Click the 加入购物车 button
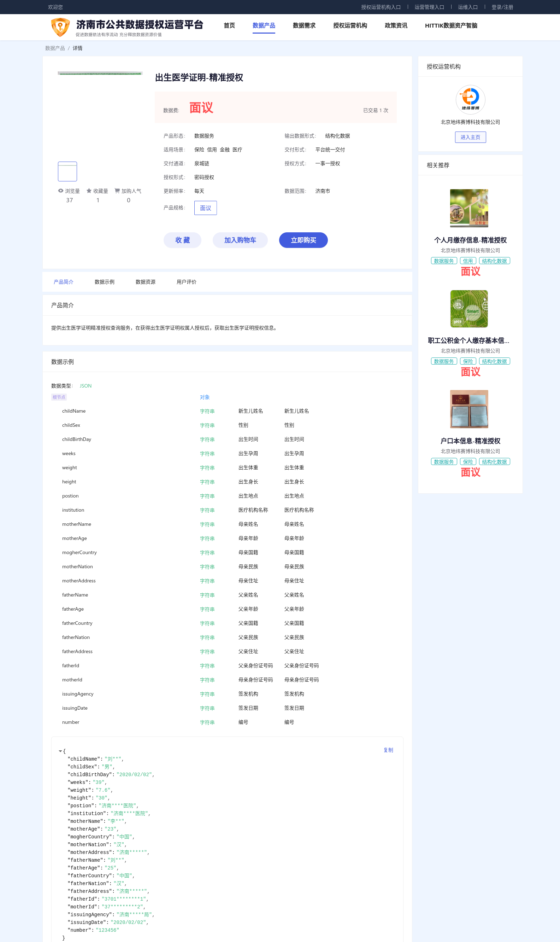The image size is (560, 942). 240,240
